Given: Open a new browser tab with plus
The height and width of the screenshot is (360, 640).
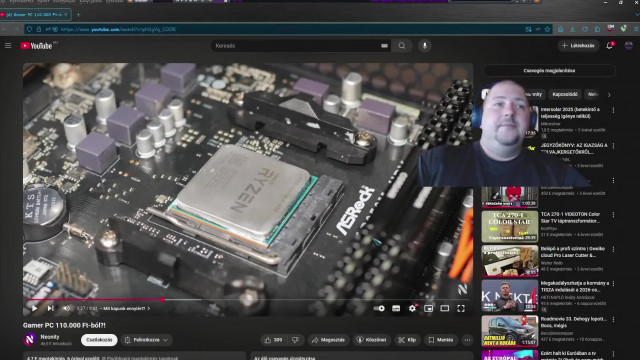Looking at the screenshot, I should tap(79, 15).
